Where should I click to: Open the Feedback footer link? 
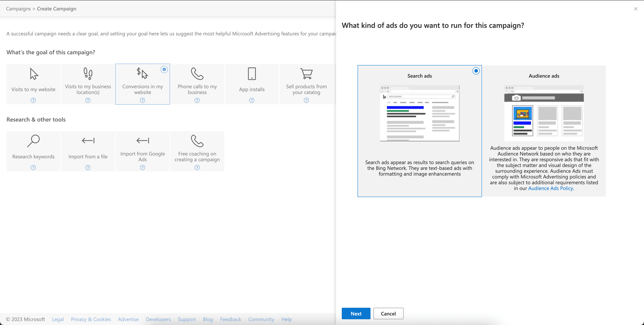coord(231,319)
